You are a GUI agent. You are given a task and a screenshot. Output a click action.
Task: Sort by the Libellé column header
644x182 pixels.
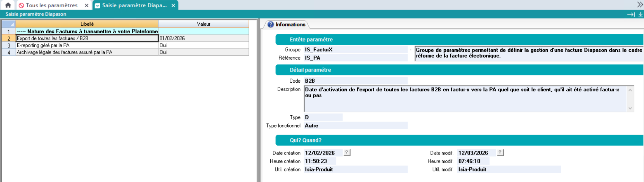click(87, 24)
